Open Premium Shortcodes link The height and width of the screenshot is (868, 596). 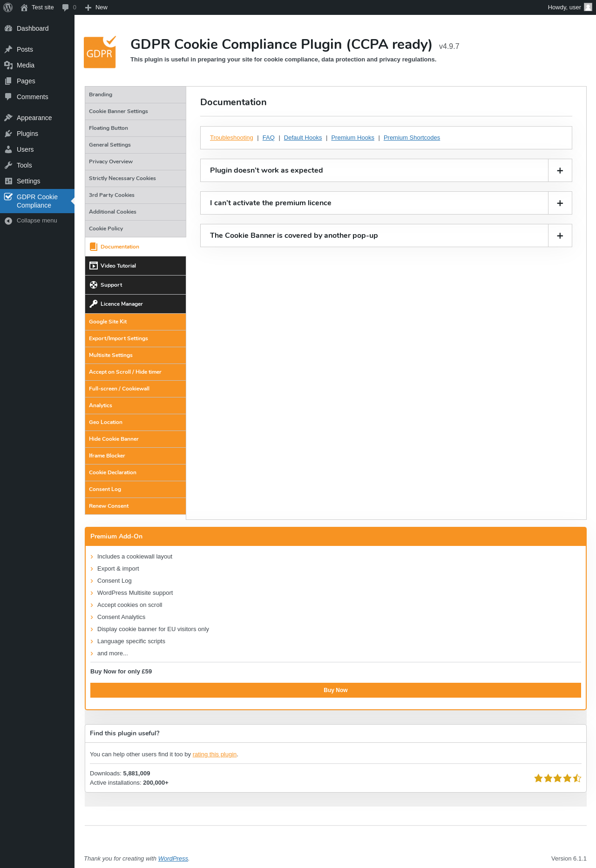coord(412,138)
